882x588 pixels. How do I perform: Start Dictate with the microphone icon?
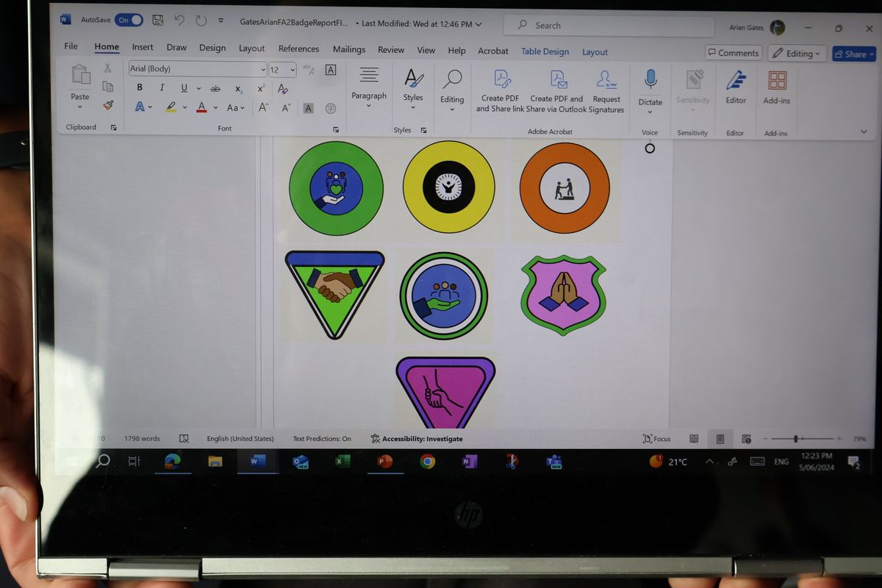pos(650,86)
